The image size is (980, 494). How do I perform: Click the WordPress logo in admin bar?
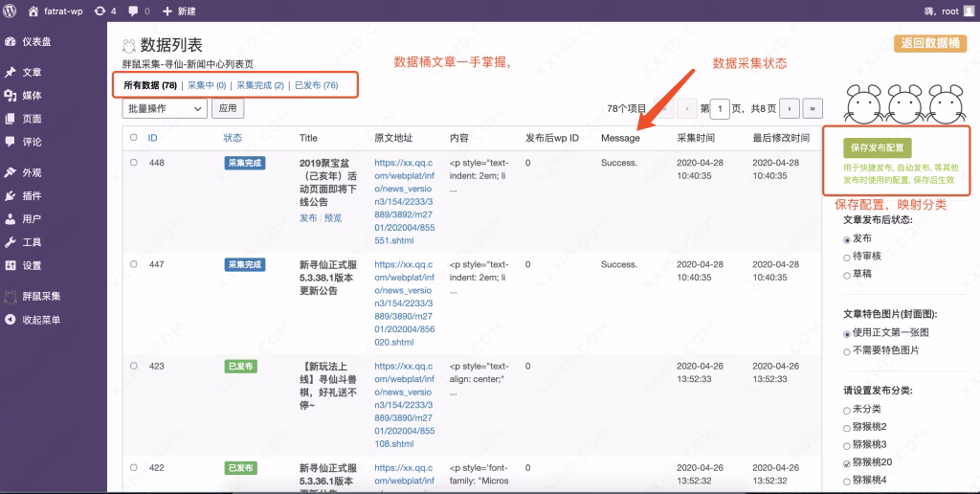[x=11, y=11]
